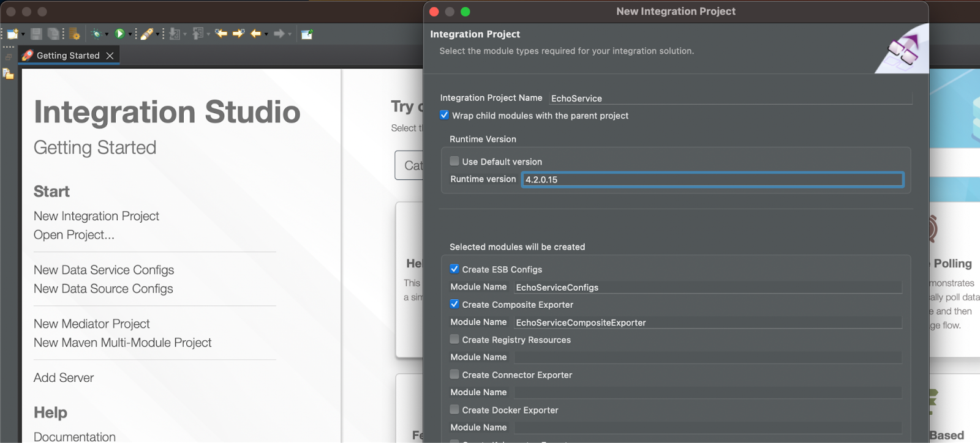The width and height of the screenshot is (980, 443).
Task: Close the New Integration Project dialog
Action: coord(434,12)
